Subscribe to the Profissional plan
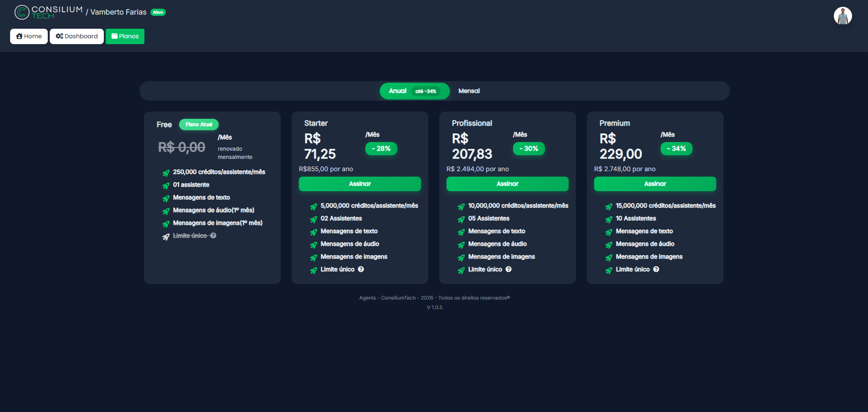Viewport: 868px width, 412px height. tap(507, 184)
